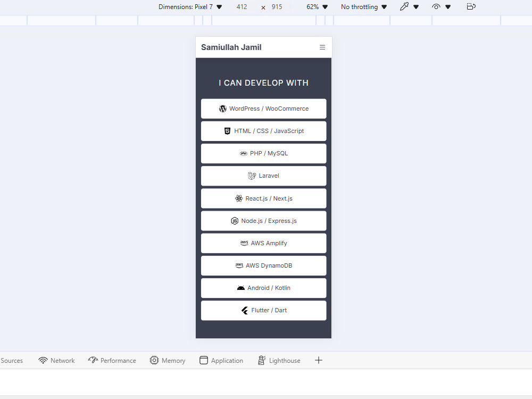Click the I CAN DEVELOP WITH heading

pyautogui.click(x=264, y=83)
